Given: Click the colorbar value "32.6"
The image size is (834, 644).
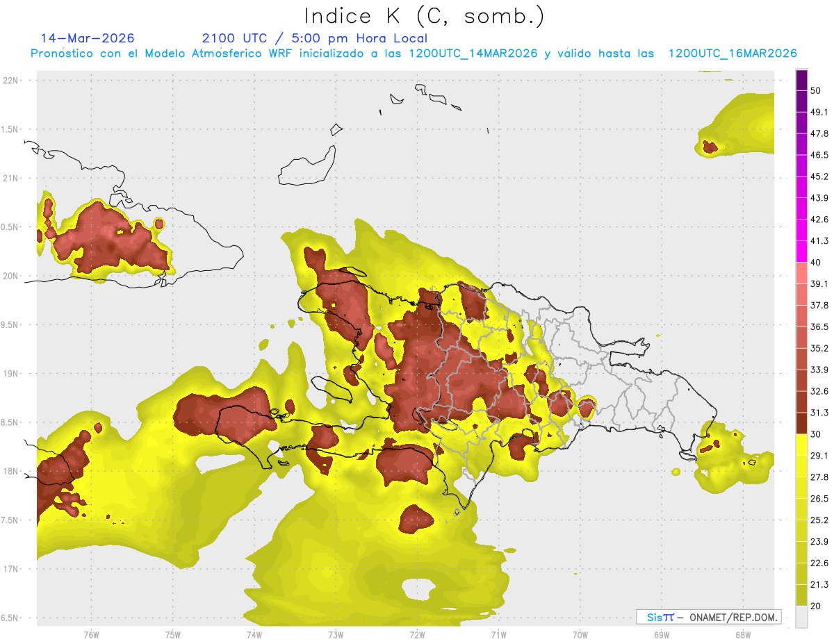Looking at the screenshot, I should [819, 391].
